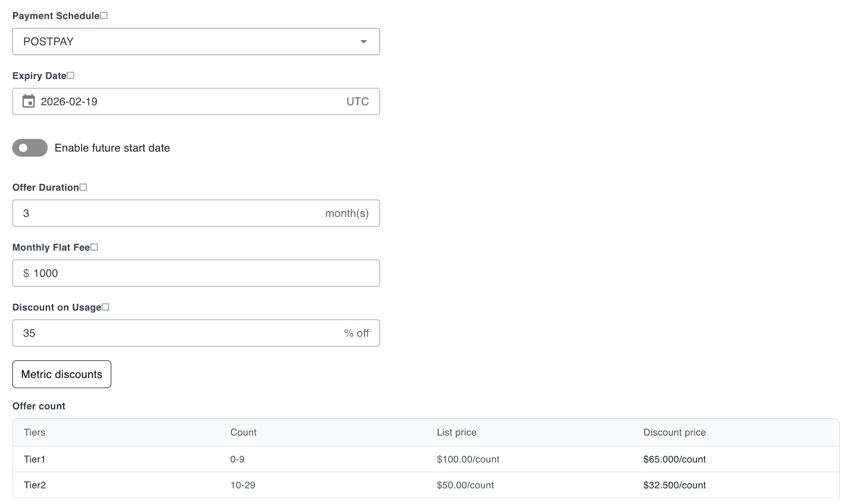Check the Monthly Flat Fee checkbox

(94, 247)
